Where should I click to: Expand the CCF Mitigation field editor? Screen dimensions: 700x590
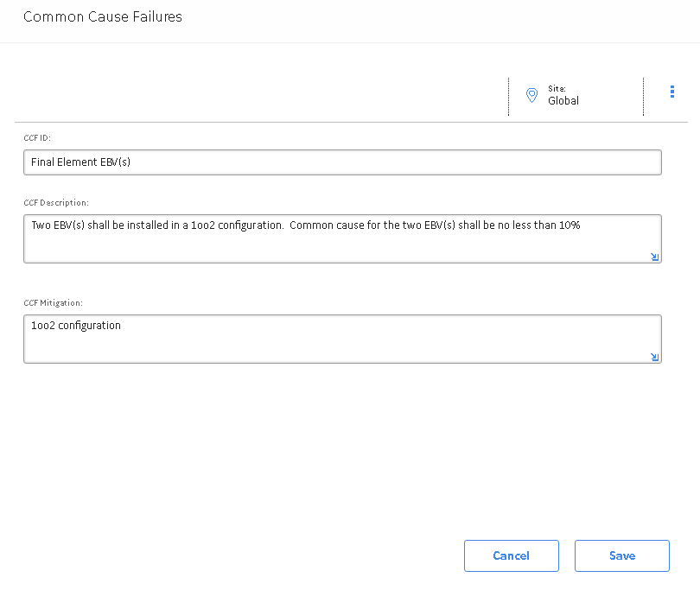654,357
